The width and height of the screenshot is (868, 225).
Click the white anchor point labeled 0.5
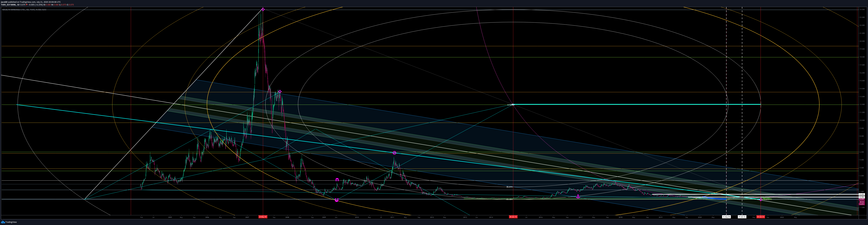(x=513, y=105)
